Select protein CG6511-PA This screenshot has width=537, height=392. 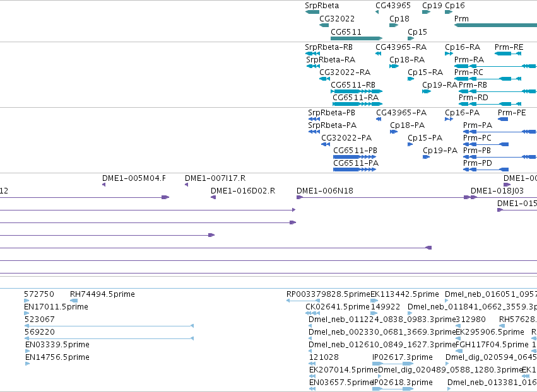tap(355, 170)
